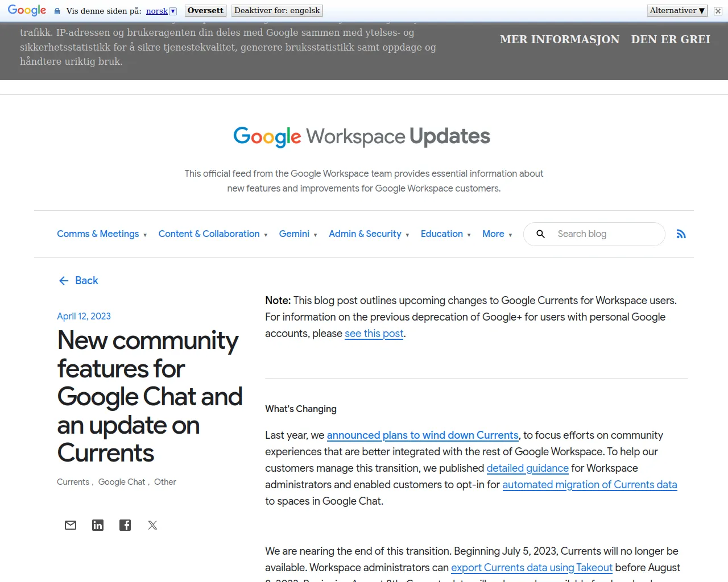The width and height of the screenshot is (728, 582).
Task: Expand the Education menu
Action: pos(446,234)
